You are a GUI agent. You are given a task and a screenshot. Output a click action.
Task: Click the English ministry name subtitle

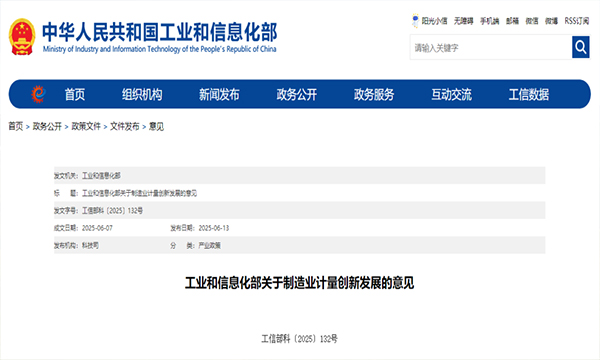click(160, 49)
